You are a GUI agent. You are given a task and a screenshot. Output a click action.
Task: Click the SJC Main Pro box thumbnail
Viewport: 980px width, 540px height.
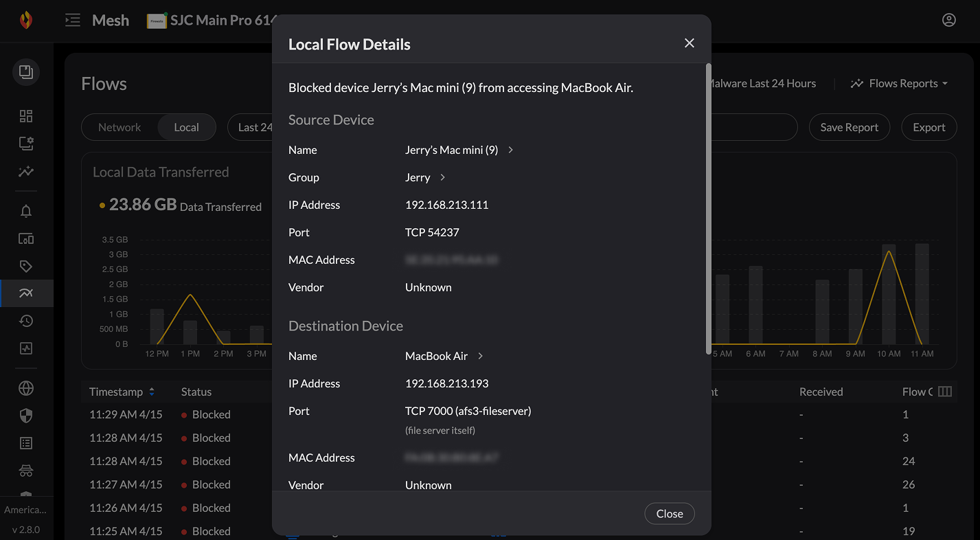tap(157, 21)
